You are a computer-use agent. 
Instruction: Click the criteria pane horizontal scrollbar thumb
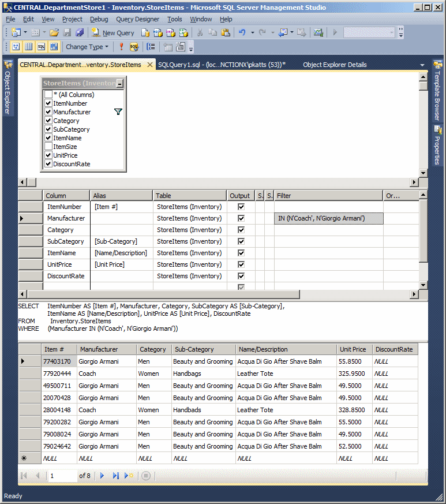click(x=163, y=294)
